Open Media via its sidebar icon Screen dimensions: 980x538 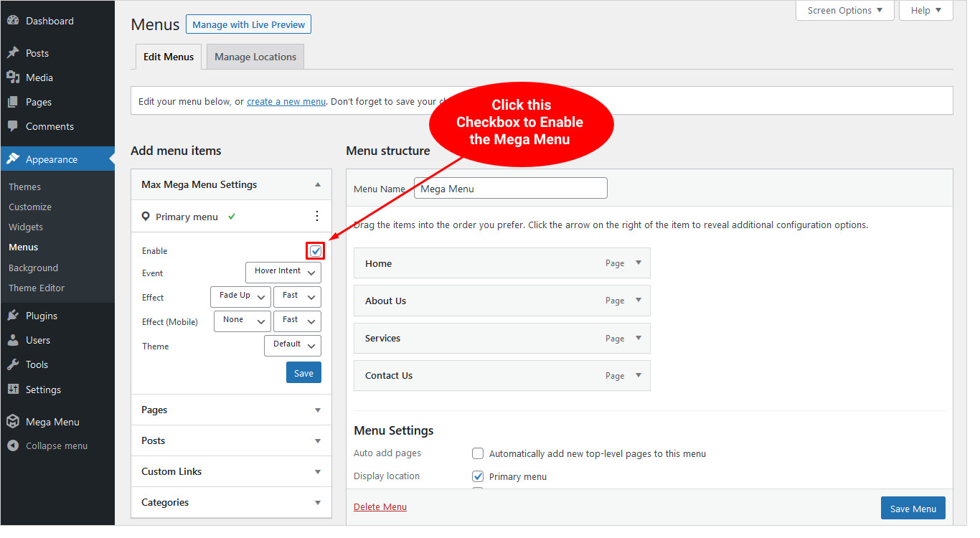(x=13, y=77)
